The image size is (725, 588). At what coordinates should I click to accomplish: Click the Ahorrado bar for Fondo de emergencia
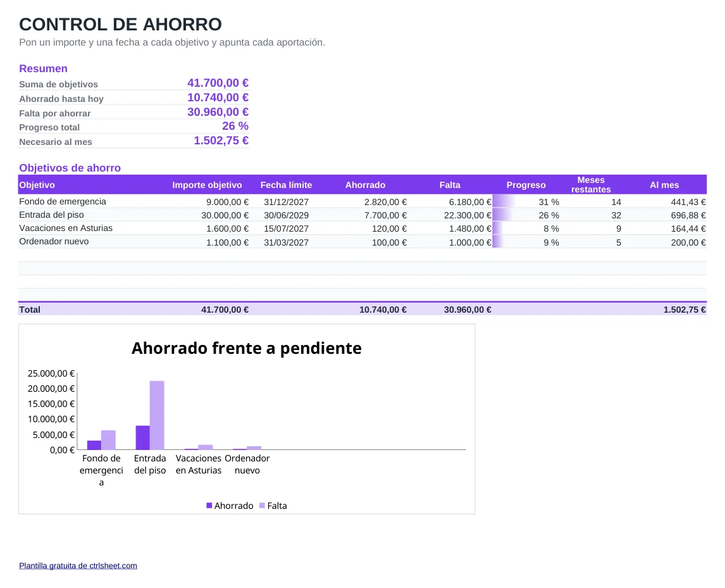tap(94, 445)
